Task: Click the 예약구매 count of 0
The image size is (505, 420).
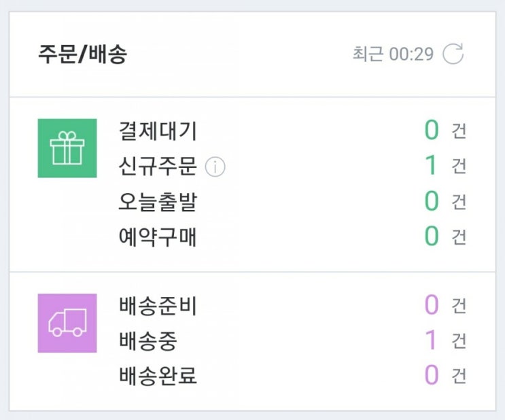Action: 432,237
